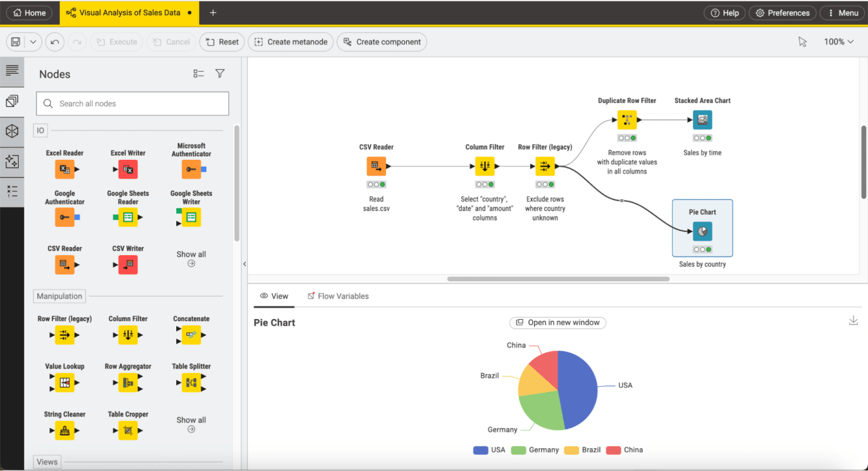Open a new tab with plus button

(x=213, y=12)
